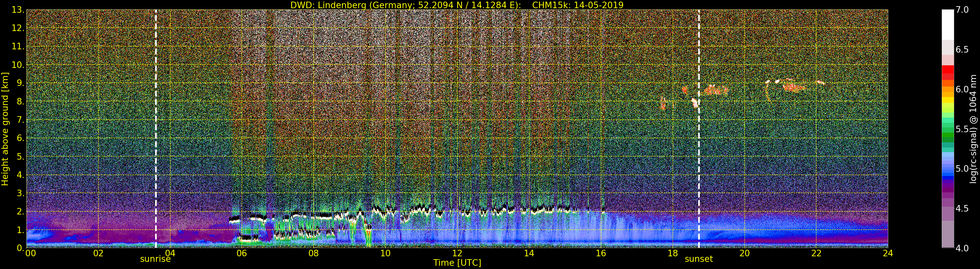
Task: Click height axis tick label "0."
Action: click(x=20, y=248)
